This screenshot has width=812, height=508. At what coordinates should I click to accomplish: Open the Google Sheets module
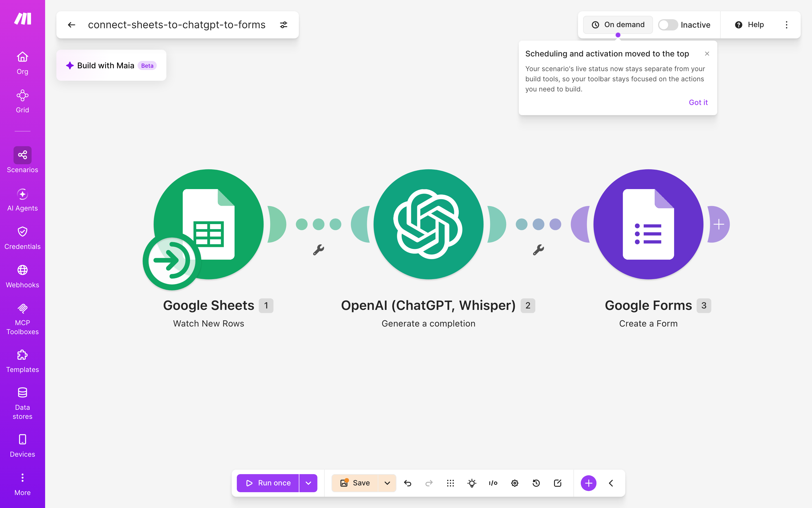[208, 224]
